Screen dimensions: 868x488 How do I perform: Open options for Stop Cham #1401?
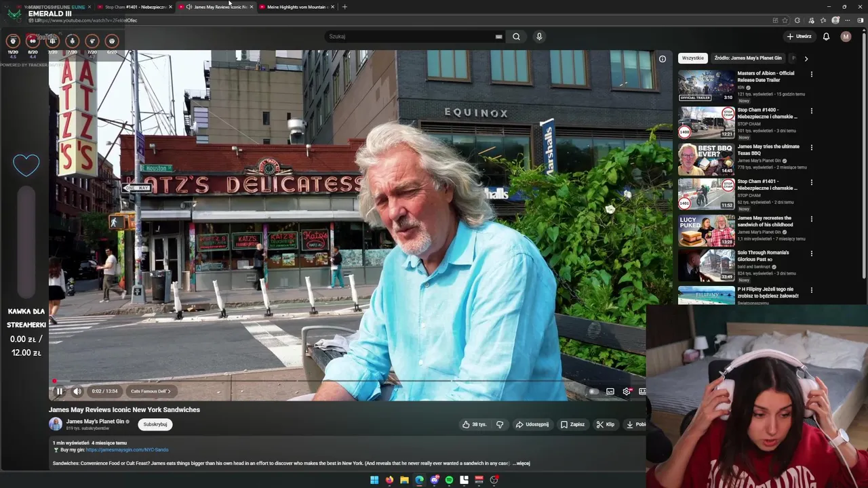click(x=812, y=182)
